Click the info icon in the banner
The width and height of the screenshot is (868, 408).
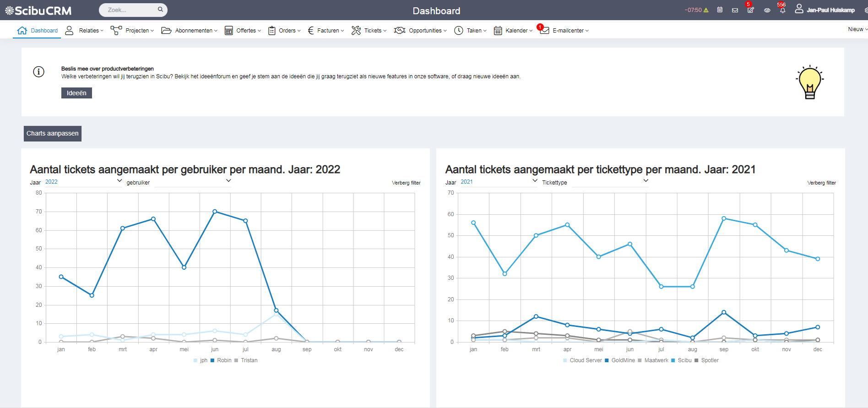click(x=39, y=71)
